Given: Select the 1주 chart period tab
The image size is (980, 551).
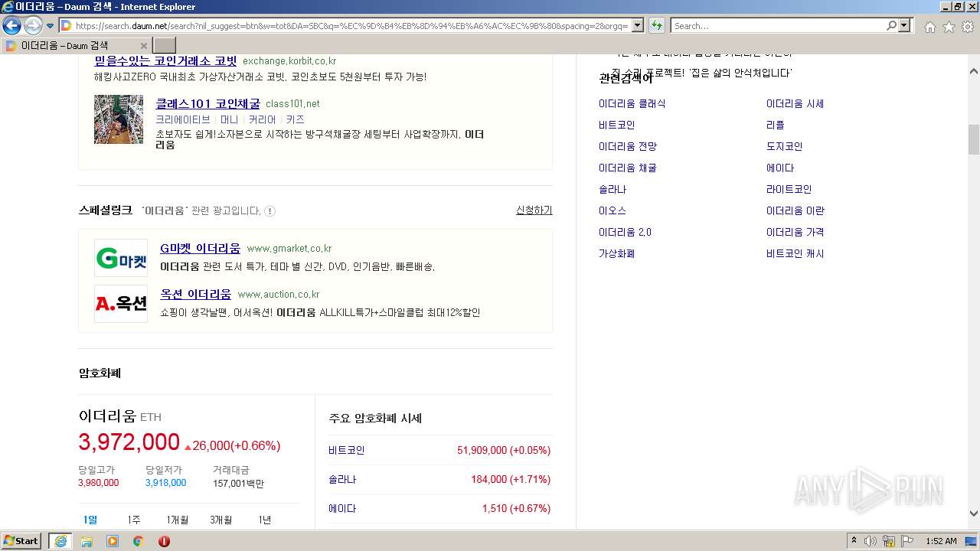Looking at the screenshot, I should tap(134, 520).
